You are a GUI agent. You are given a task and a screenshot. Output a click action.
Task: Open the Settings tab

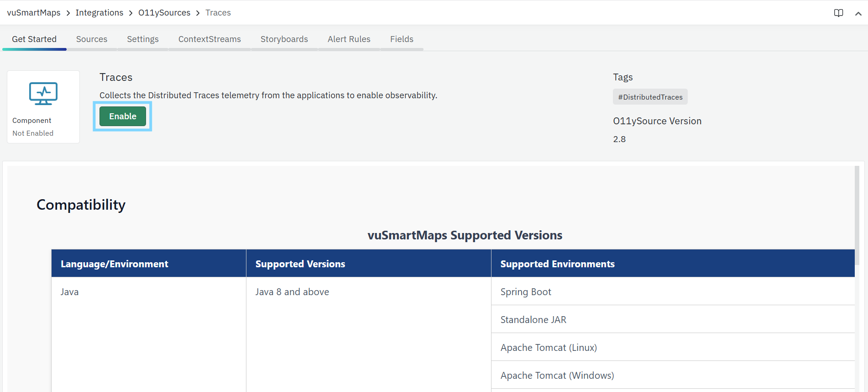143,39
